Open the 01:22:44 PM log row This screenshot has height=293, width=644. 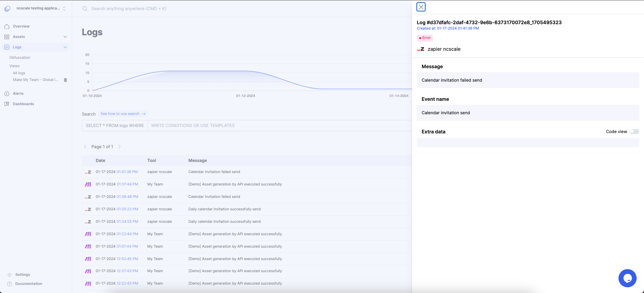247,234
